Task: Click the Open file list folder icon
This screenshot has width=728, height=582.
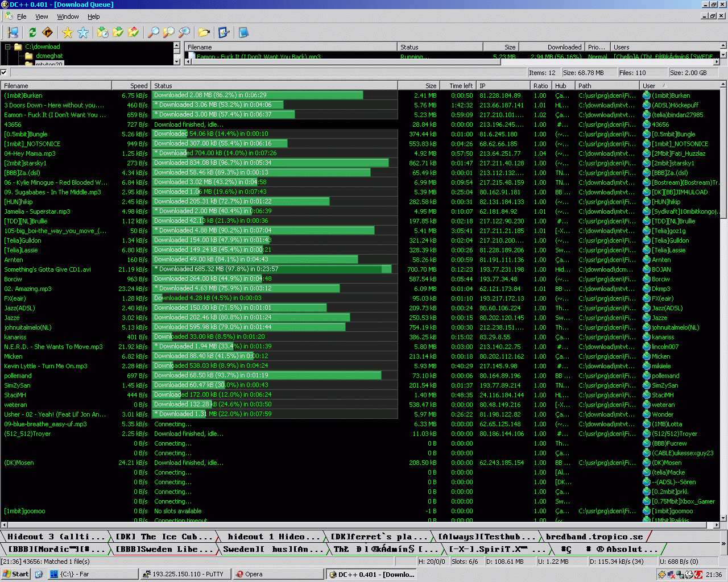Action: pos(204,32)
